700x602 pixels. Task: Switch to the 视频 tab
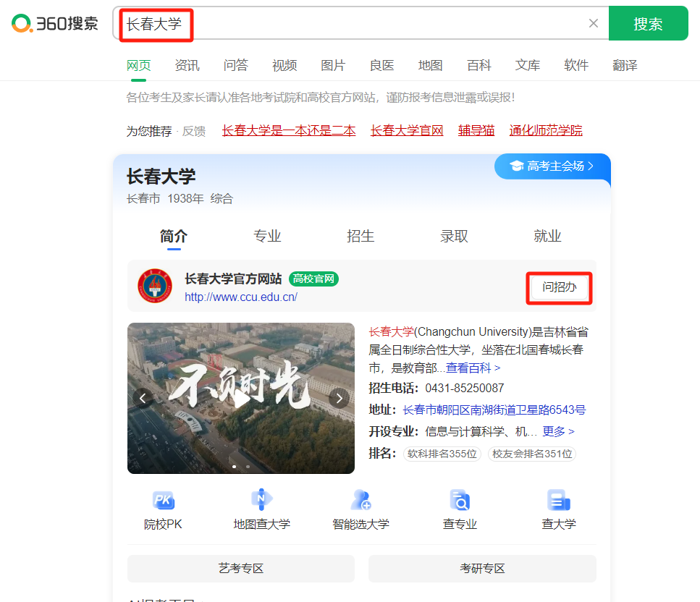point(284,66)
